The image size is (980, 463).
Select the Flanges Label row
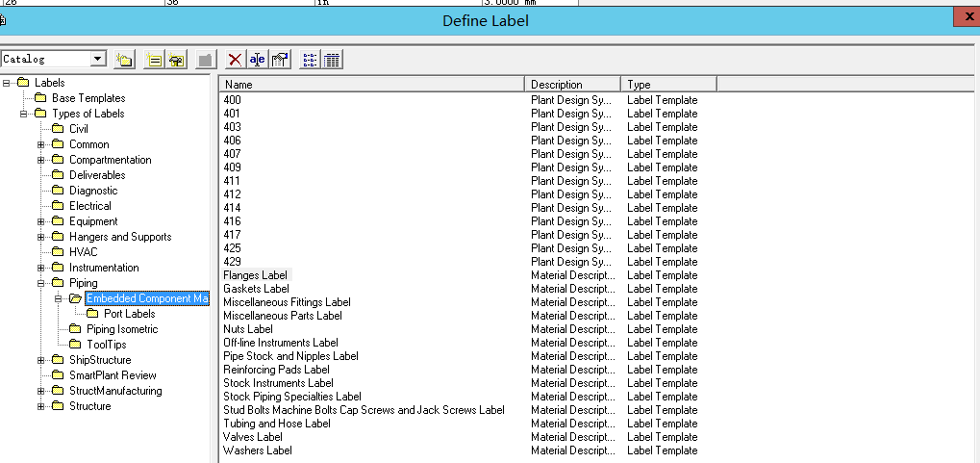click(256, 275)
